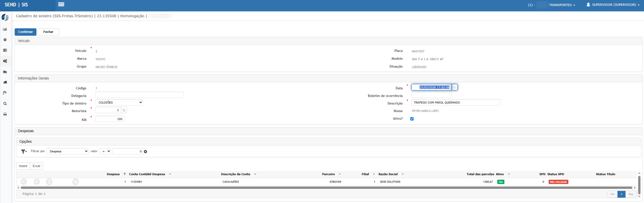Open the printer icon in sidebar
This screenshot has width=644, height=203.
pos(5,114)
